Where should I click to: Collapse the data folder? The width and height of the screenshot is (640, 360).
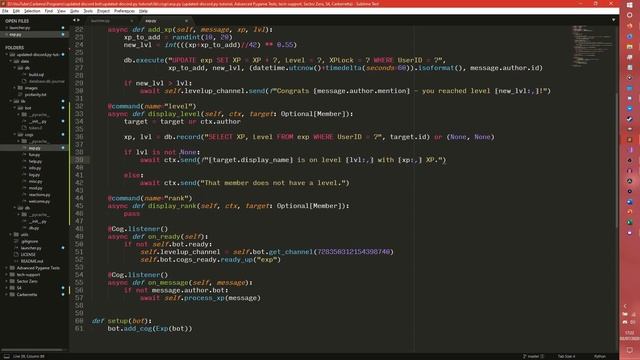coord(11,61)
